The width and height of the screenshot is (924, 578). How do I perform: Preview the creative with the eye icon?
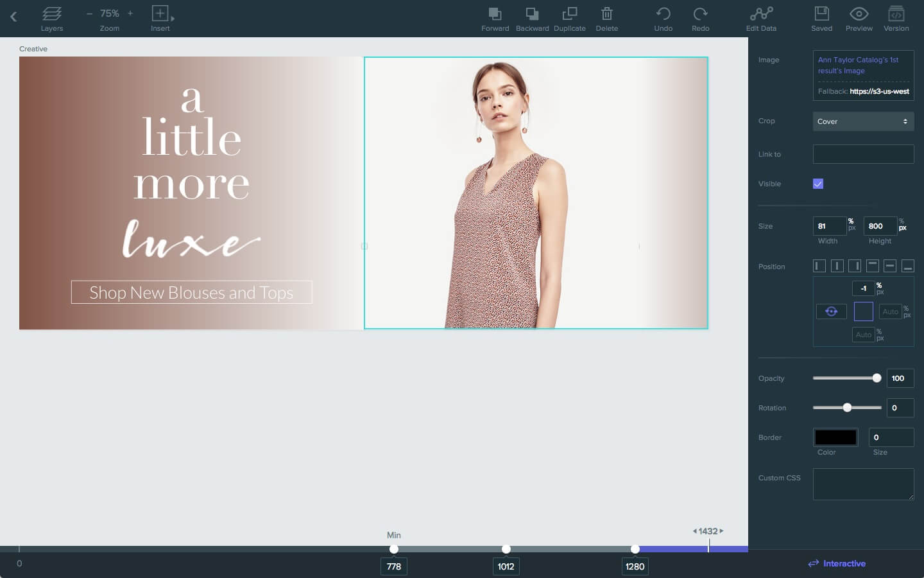click(x=859, y=18)
